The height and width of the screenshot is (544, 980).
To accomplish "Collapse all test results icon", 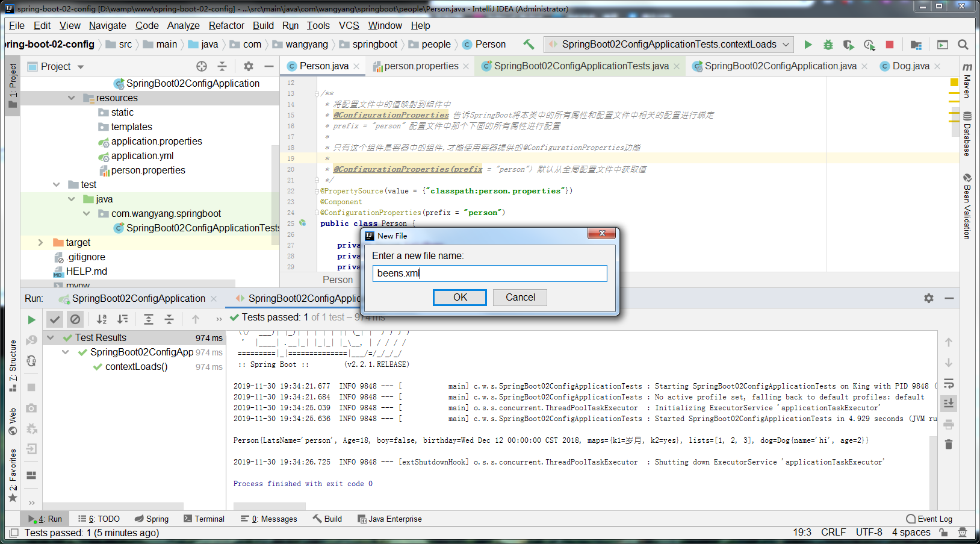I will (x=169, y=319).
